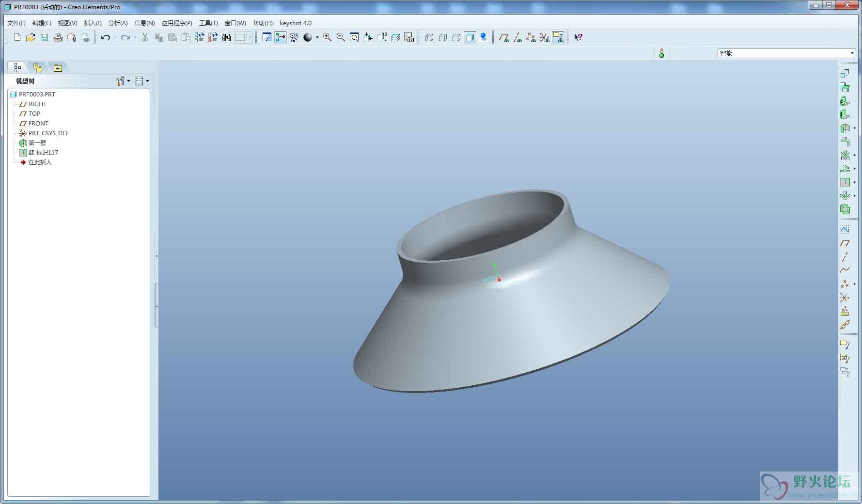Select the RIGHT datum plane in tree
The height and width of the screenshot is (504, 862).
33,104
